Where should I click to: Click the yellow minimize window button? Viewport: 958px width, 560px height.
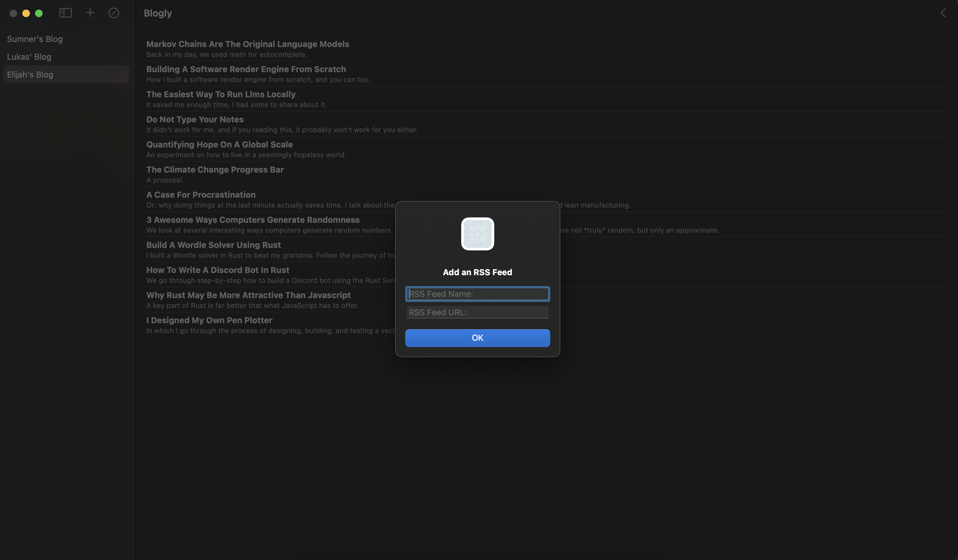click(x=26, y=13)
